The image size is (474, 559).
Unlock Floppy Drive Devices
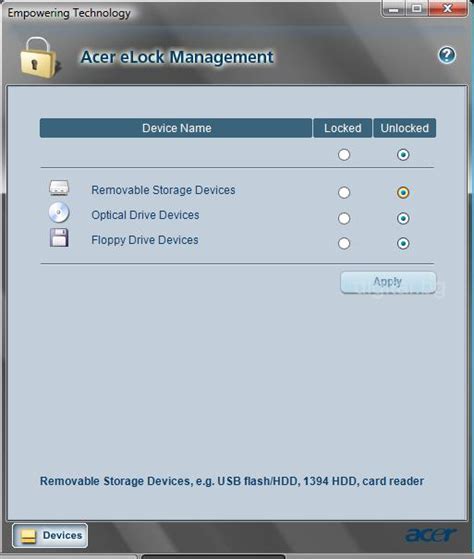coord(403,243)
